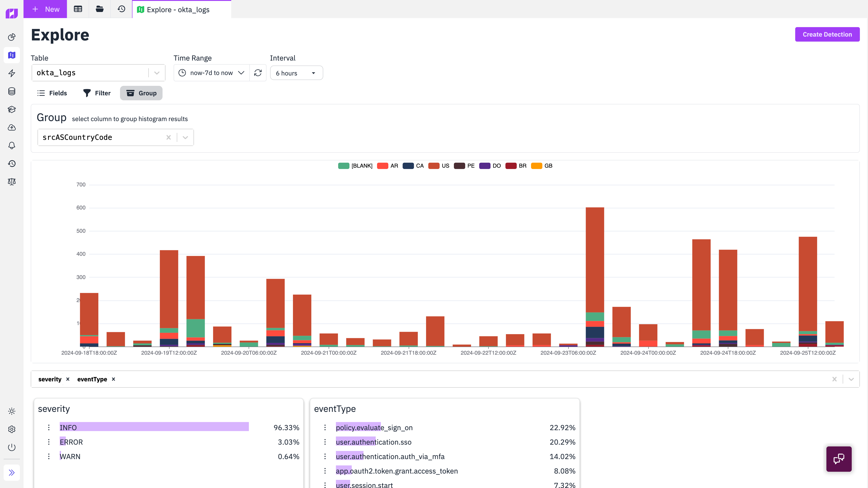Click New to open a new tab
Viewport: 868px width, 488px height.
click(45, 9)
